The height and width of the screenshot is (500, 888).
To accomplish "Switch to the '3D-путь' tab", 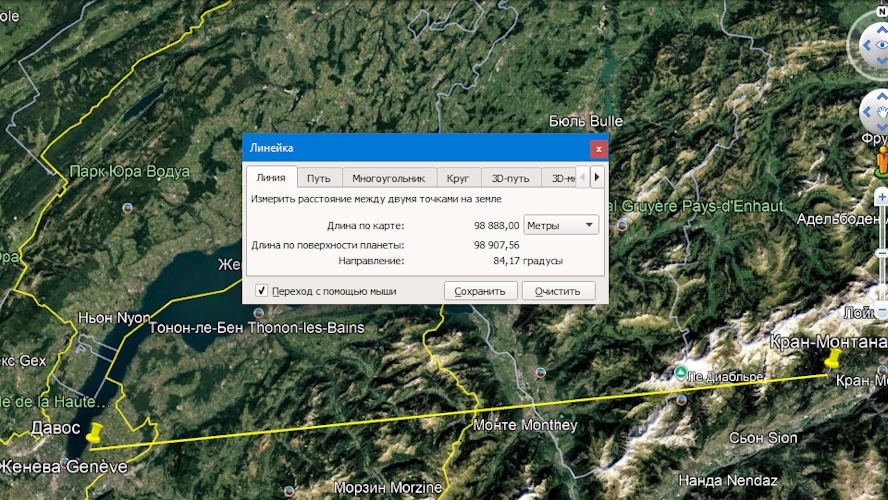I will point(510,178).
